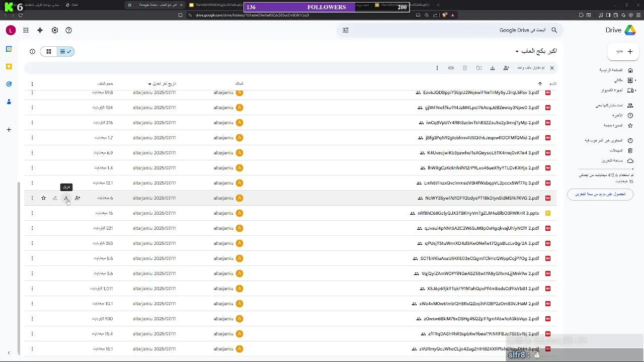Select file Ezv6JQDBppiY3UpU2WqewlFNeTnMy5yJ3rqL5Rsv 3.pdf
The image size is (644, 362).
481,93
